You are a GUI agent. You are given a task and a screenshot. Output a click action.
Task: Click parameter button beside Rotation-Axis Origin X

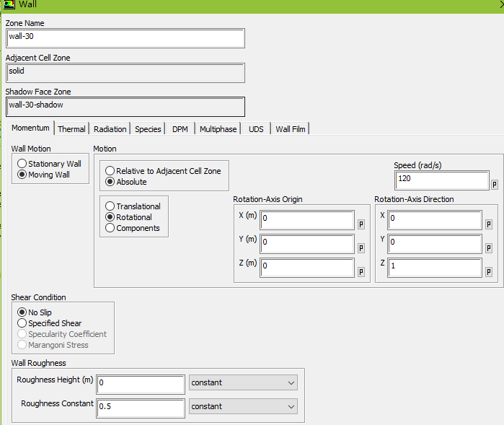(361, 224)
